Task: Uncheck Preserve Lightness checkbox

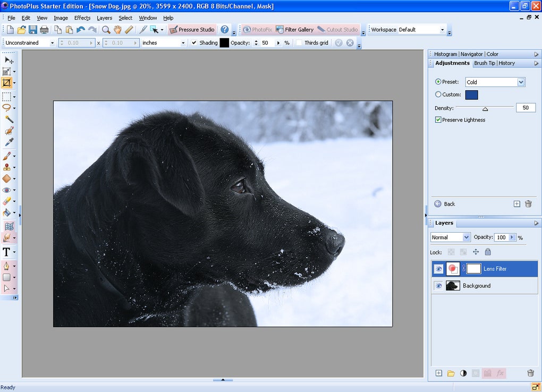Action: 438,120
